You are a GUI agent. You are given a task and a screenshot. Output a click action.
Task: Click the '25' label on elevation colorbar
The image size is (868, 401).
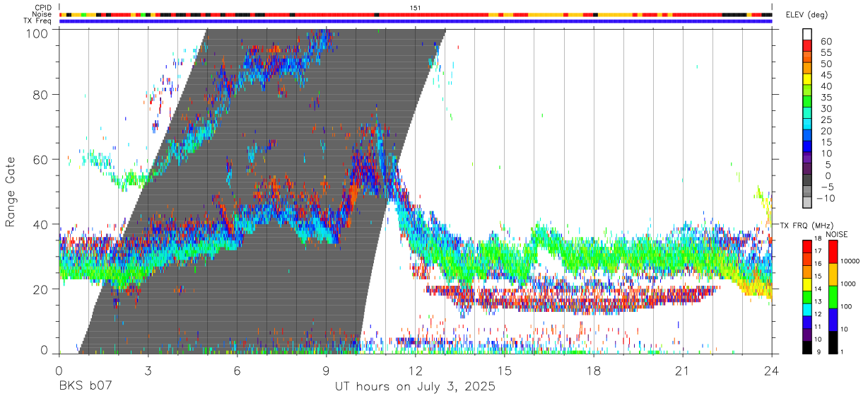(826, 120)
